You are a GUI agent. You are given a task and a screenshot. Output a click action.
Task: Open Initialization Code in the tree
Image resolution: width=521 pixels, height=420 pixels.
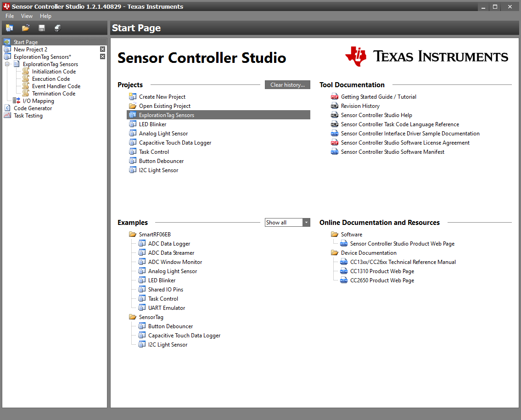(x=54, y=72)
